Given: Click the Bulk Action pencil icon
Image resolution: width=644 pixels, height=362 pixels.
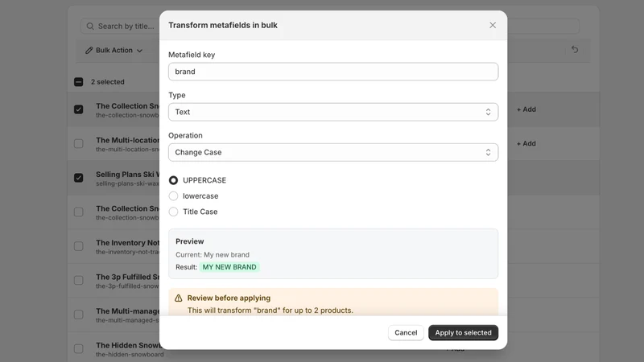Looking at the screenshot, I should point(89,50).
